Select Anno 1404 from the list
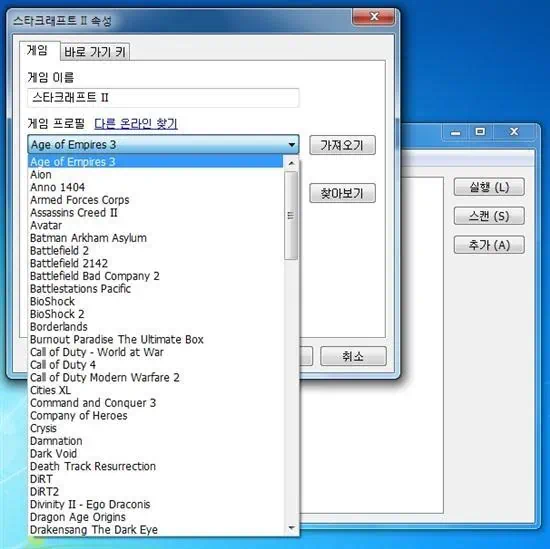 pos(156,187)
